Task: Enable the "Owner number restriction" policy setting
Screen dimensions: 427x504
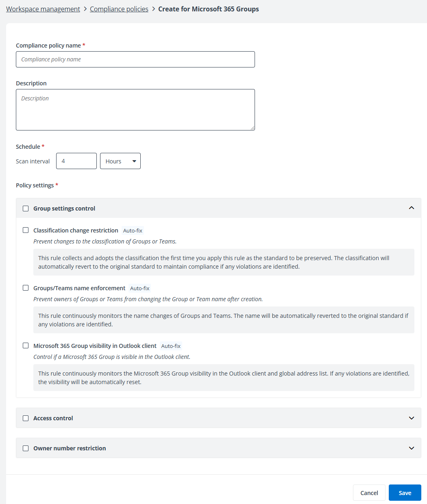Action: point(26,448)
